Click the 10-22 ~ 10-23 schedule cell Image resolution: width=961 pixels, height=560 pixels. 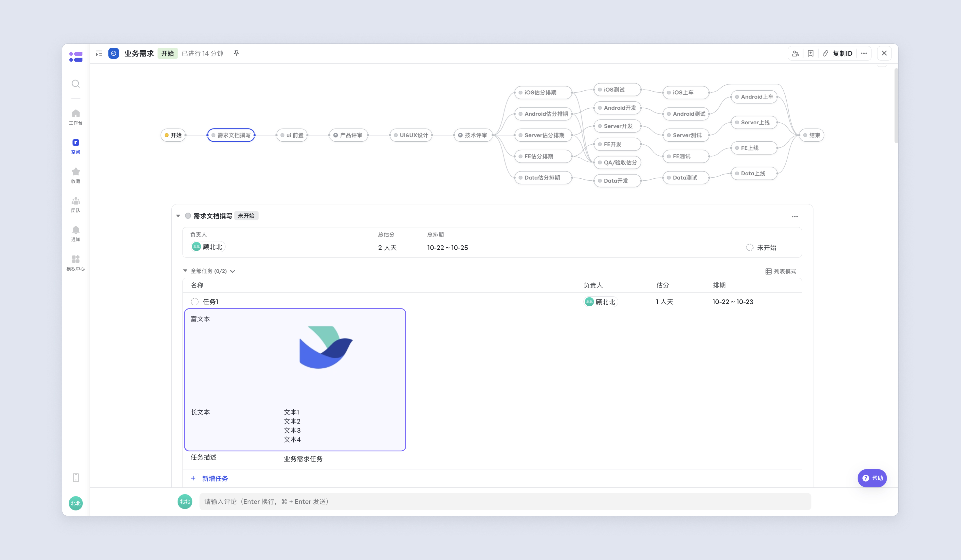[x=732, y=302]
